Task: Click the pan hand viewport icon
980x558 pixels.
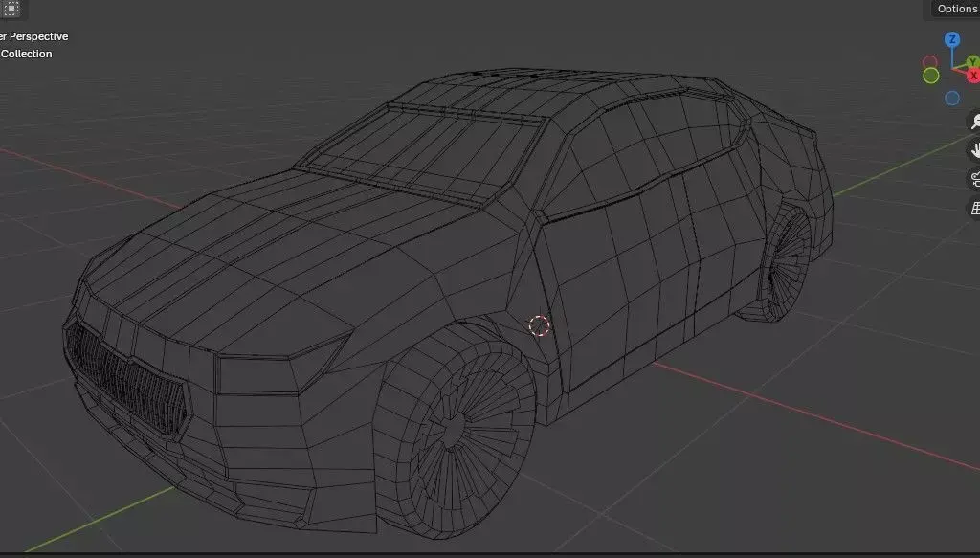Action: coord(974,150)
